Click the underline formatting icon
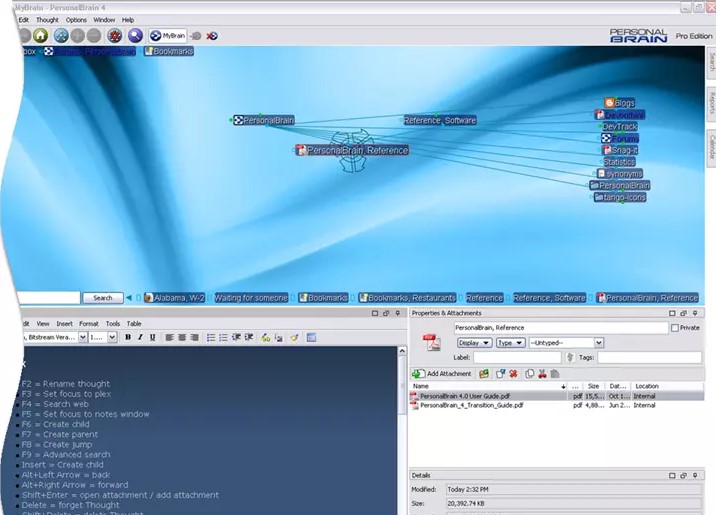The image size is (716, 515). [151, 338]
